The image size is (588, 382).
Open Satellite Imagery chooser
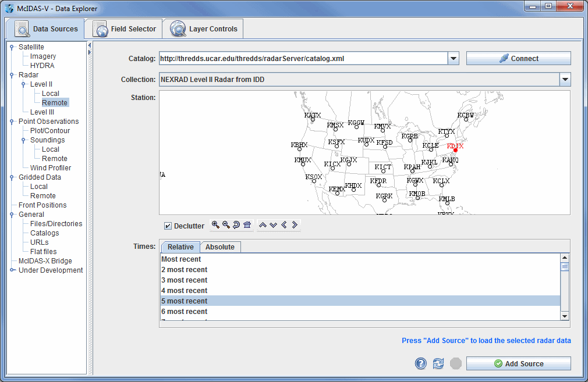point(43,56)
